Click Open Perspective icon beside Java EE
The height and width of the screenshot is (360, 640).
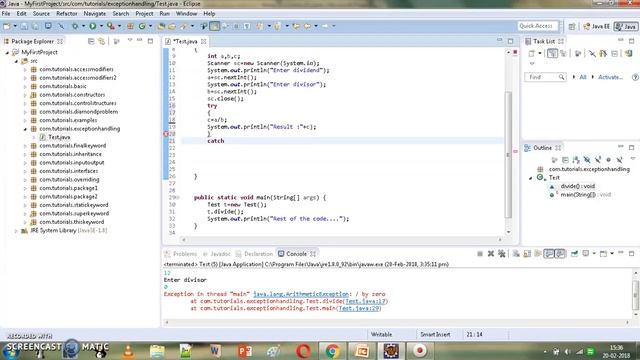(572, 26)
